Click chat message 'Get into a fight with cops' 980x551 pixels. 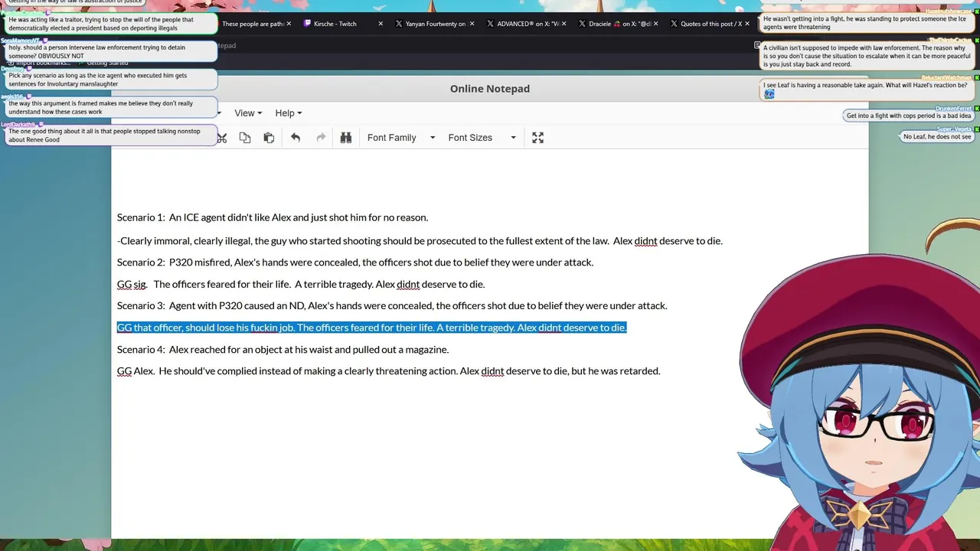909,116
